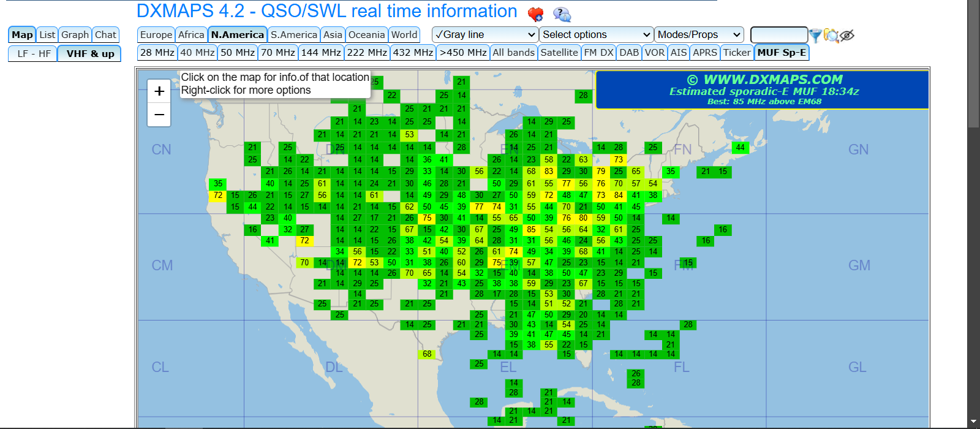
Task: Click the funnel filter icon
Action: (x=815, y=36)
